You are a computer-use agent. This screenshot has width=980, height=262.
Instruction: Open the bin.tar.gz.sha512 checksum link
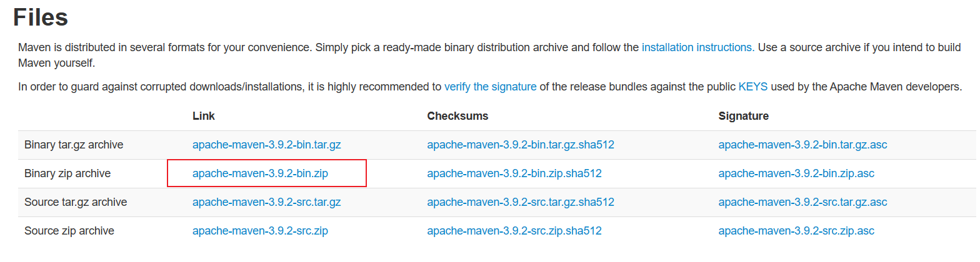[521, 145]
